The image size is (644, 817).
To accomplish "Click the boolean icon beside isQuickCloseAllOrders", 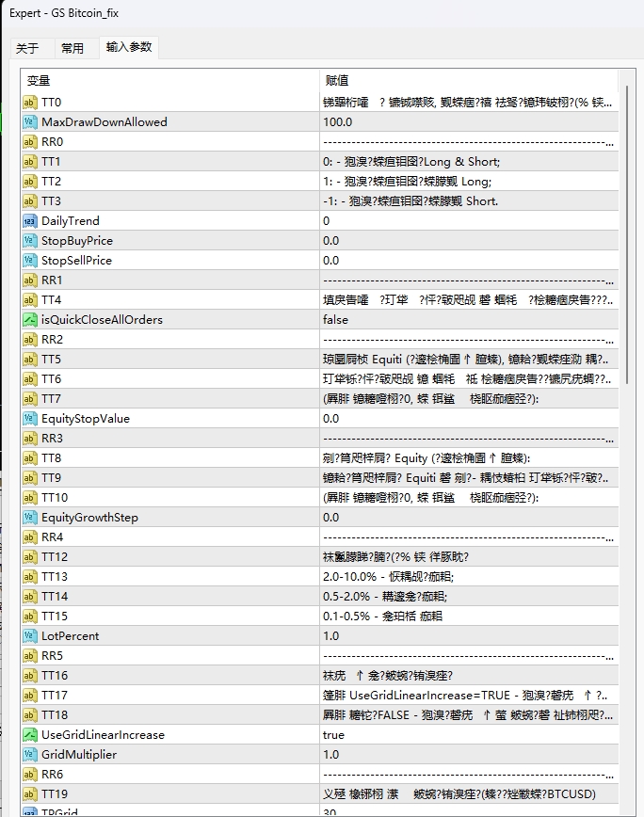I will pyautogui.click(x=30, y=320).
